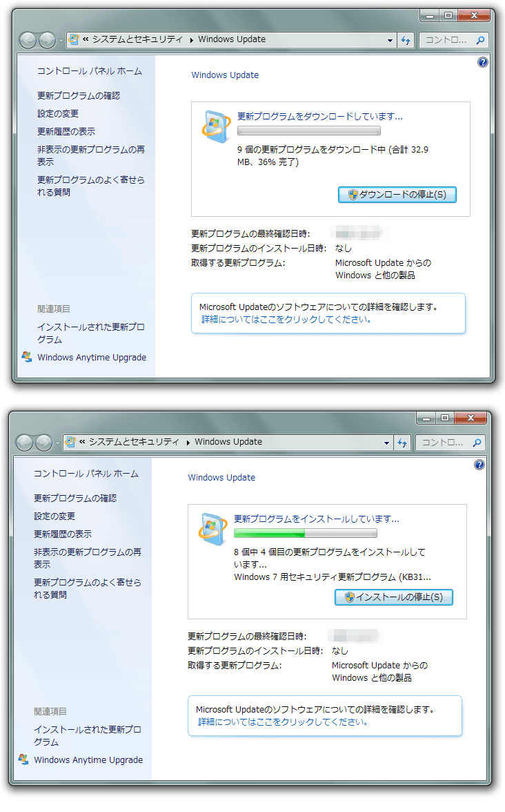Click control panel icon in top address bar
The image size is (505, 812).
tap(74, 39)
